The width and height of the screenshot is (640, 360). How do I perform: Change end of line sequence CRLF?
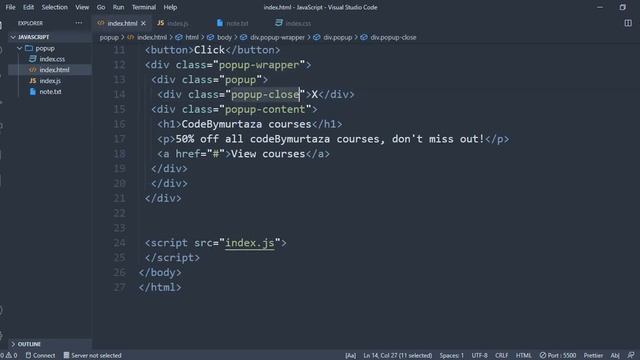[x=502, y=356]
